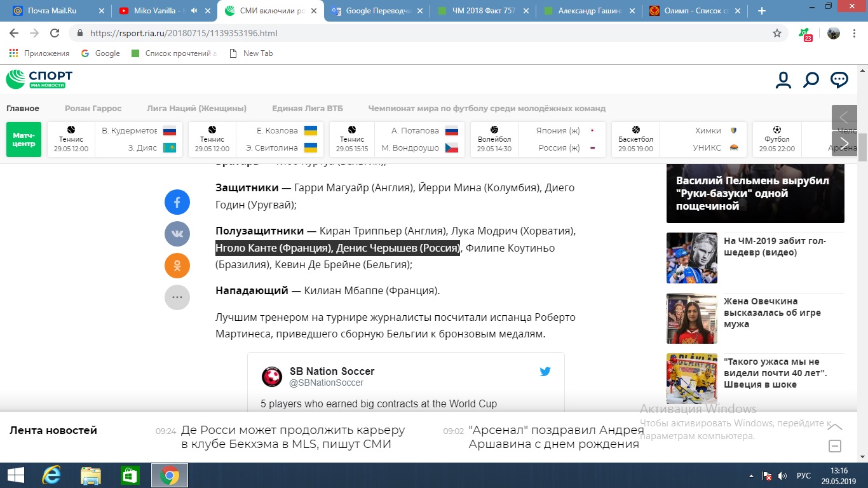This screenshot has height=488, width=868.
Task: Reload the page
Action: (55, 33)
